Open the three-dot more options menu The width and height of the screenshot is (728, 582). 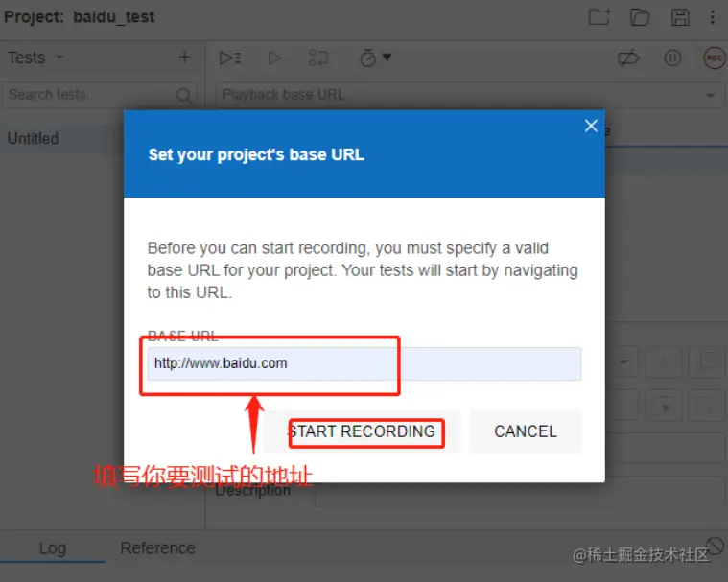point(713,17)
